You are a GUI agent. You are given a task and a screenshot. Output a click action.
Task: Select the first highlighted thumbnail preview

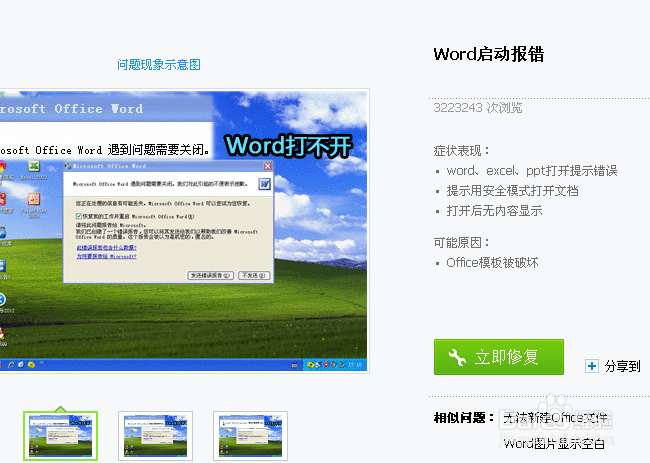point(61,436)
